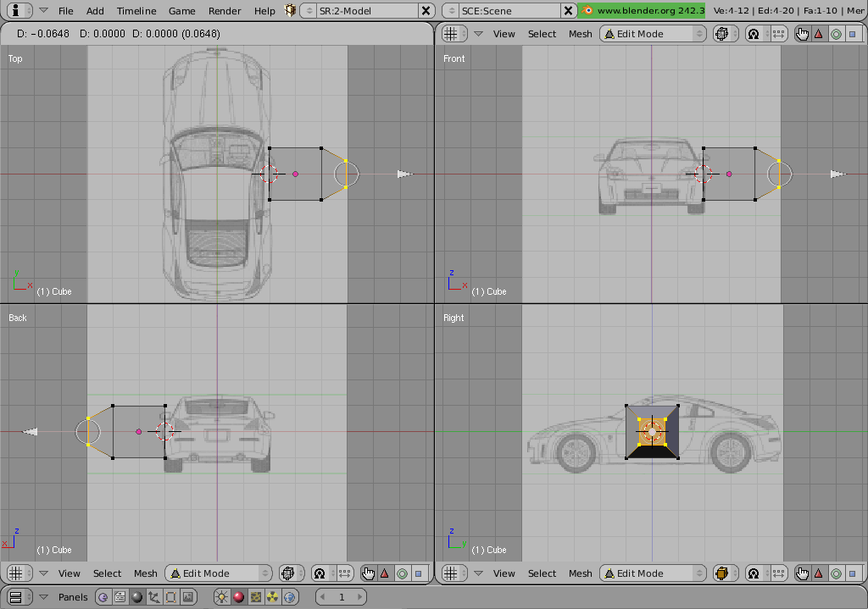The height and width of the screenshot is (609, 868).
Task: Open the Panels menu
Action: pos(73,597)
